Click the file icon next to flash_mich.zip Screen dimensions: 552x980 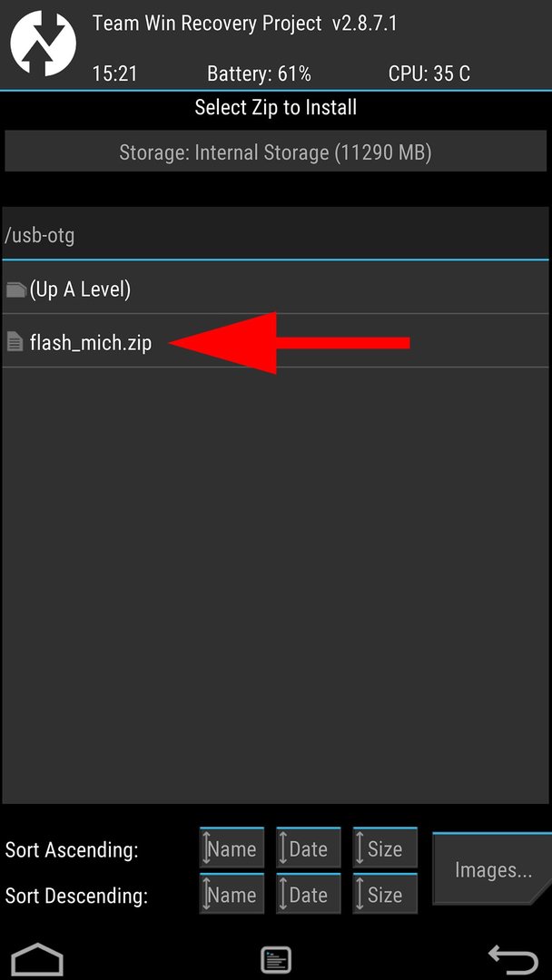pos(15,342)
